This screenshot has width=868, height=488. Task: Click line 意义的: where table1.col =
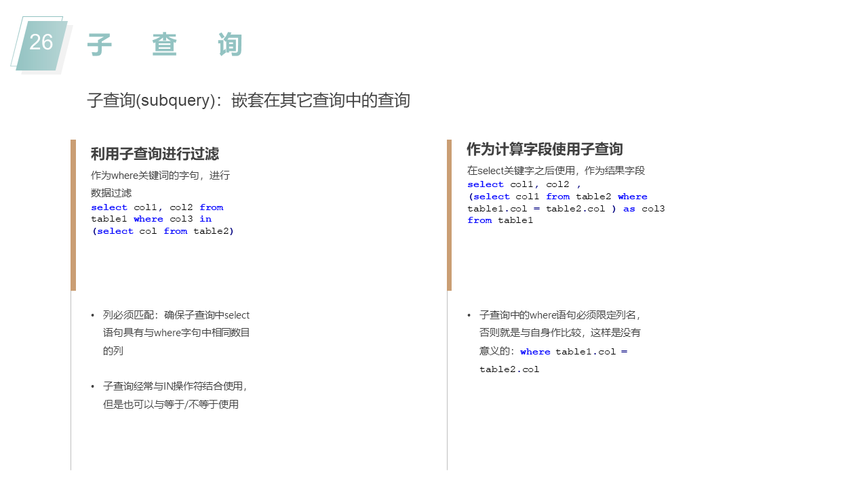[553, 352]
